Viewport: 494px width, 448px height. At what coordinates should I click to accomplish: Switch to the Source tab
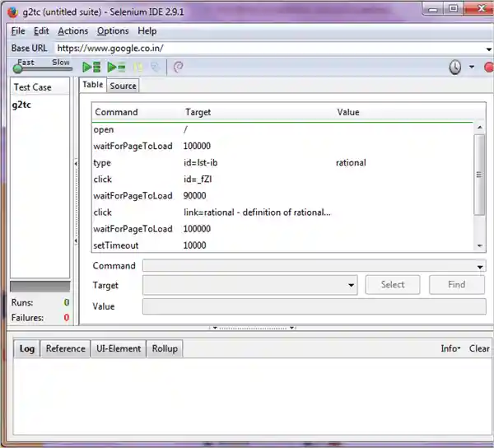[123, 86]
